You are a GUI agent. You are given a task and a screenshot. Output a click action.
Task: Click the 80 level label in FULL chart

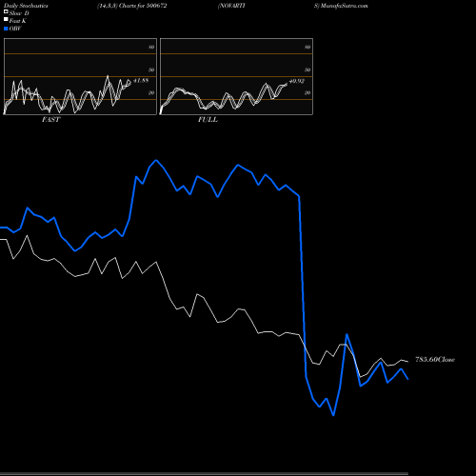coord(307,47)
